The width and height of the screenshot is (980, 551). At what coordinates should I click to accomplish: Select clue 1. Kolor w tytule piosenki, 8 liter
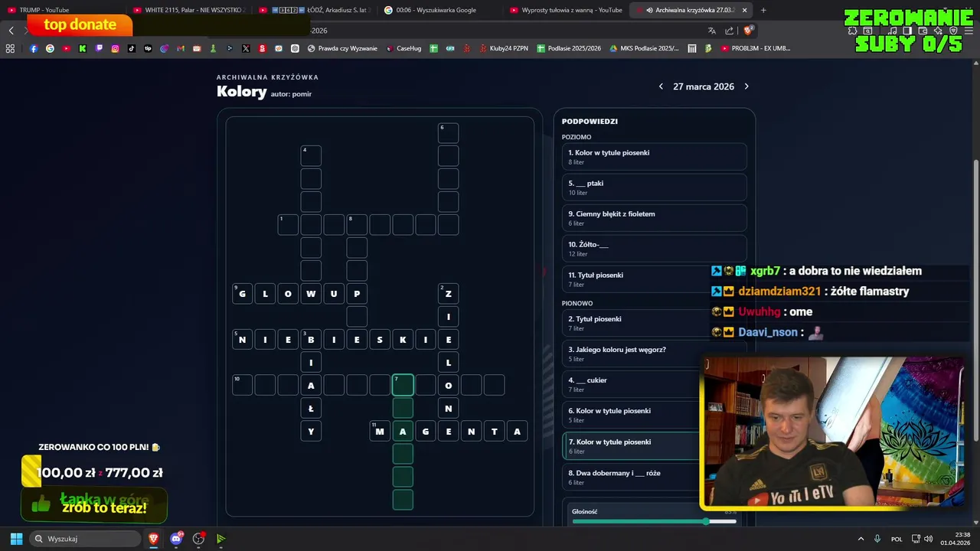click(x=654, y=157)
